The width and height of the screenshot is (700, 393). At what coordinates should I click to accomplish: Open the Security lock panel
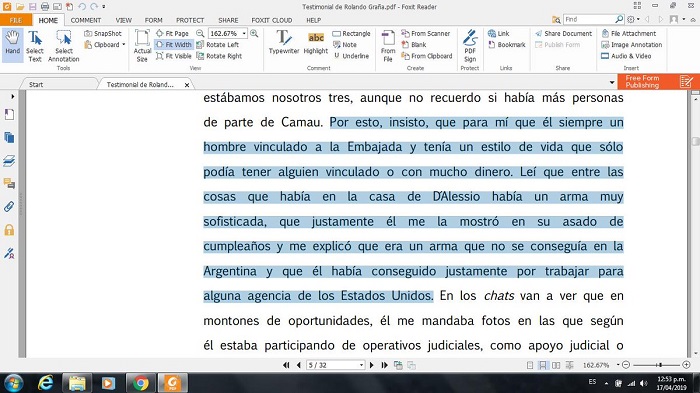[x=9, y=230]
